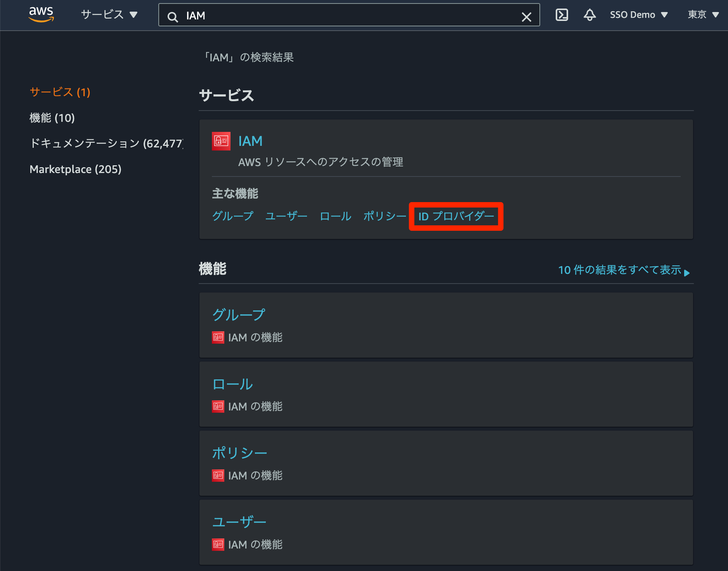
Task: Click the IAM icon under ロール card
Action: click(x=218, y=407)
